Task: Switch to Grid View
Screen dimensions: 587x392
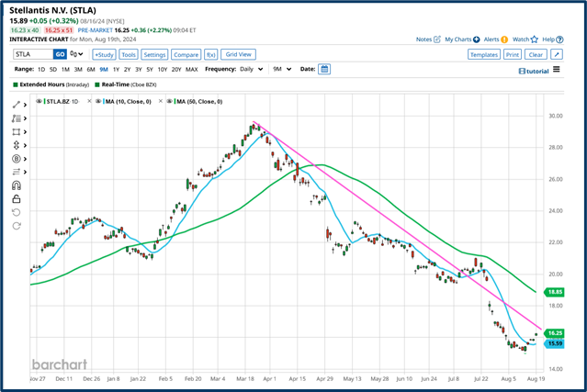Action: pyautogui.click(x=239, y=54)
